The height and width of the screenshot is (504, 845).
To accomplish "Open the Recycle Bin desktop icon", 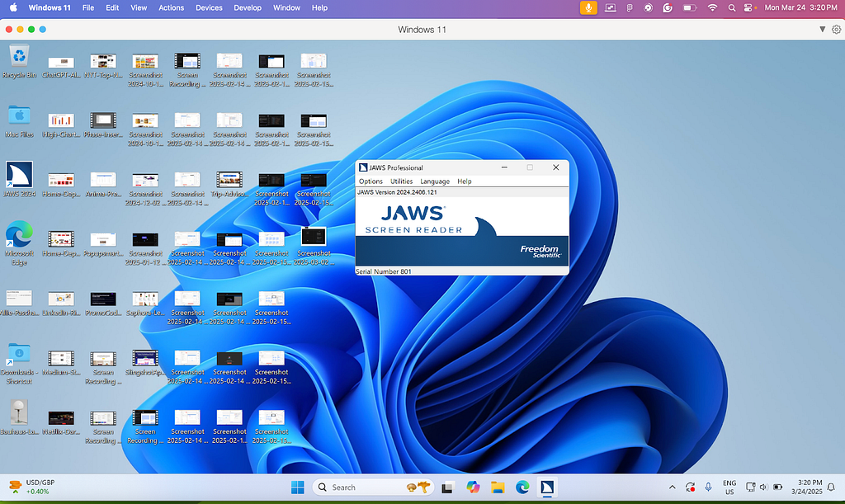I will coord(19,62).
